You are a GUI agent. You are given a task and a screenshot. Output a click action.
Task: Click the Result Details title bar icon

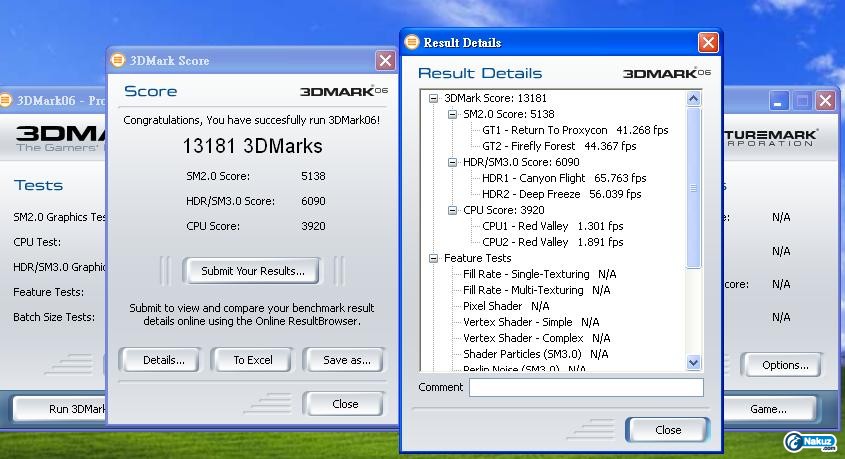pos(411,42)
